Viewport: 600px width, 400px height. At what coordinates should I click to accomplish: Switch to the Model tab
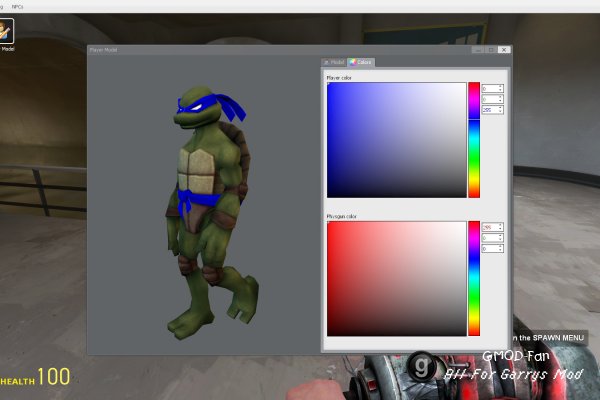pos(334,62)
